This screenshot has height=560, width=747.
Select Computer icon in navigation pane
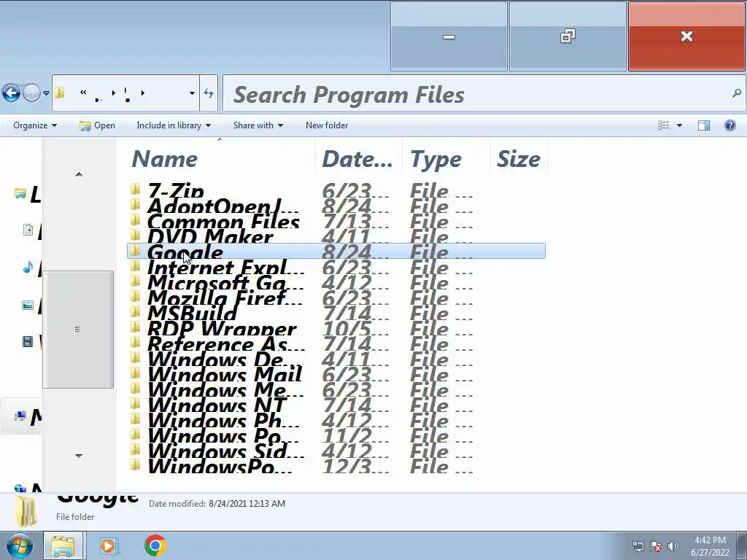(x=20, y=416)
